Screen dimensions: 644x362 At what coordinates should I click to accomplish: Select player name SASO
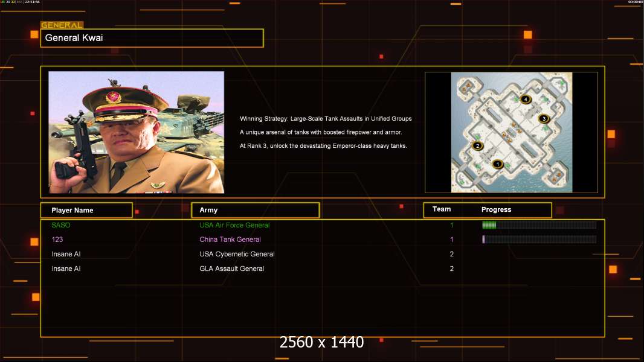tap(61, 225)
